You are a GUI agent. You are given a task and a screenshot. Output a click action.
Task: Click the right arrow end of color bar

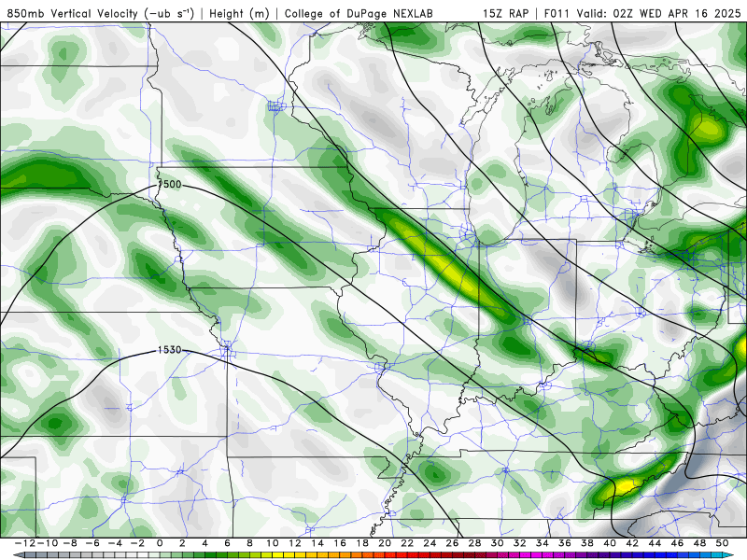pyautogui.click(x=728, y=555)
